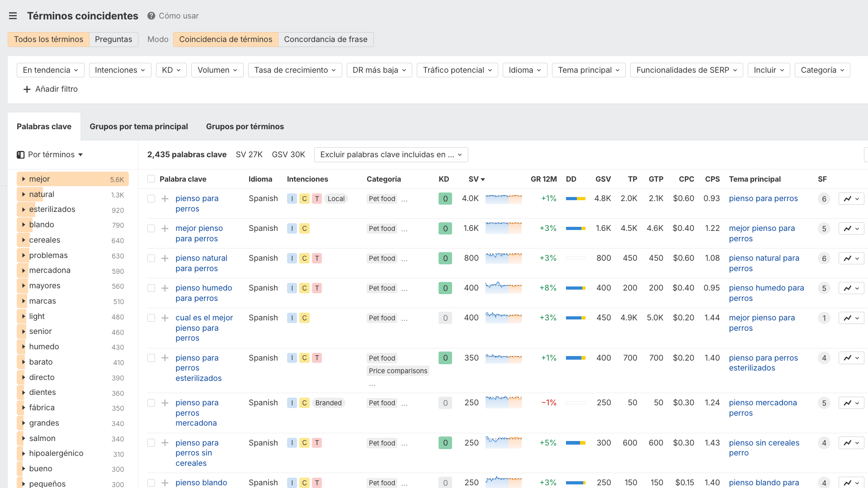Switch mode to Concordancia de frase
Image resolution: width=868 pixels, height=488 pixels.
coord(325,39)
